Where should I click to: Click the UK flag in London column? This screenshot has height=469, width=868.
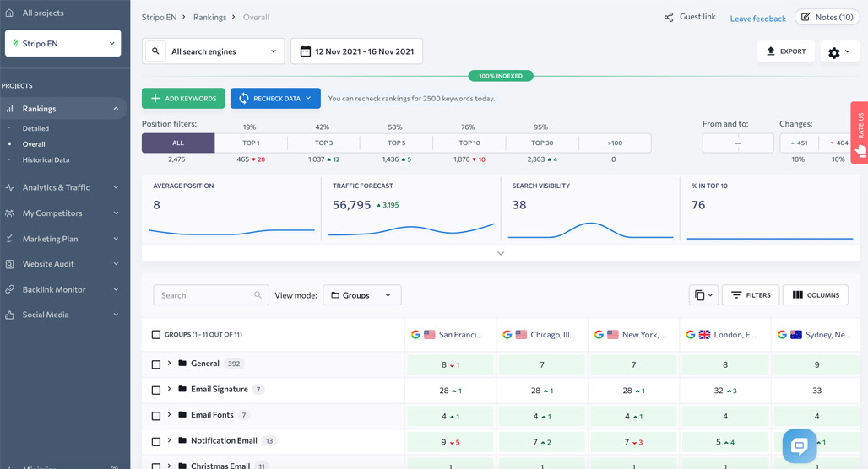tap(704, 335)
